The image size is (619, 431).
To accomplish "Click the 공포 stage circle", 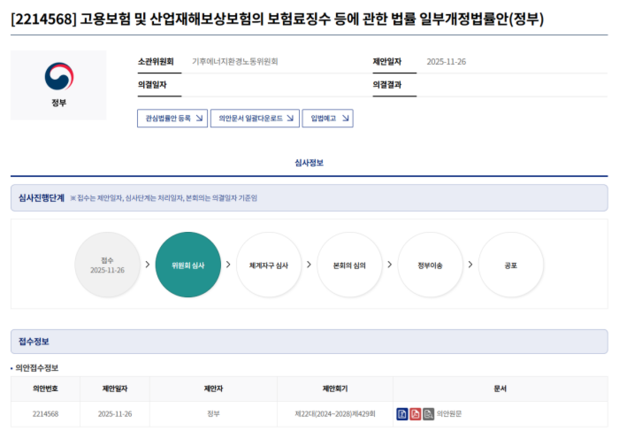I will coord(511,265).
